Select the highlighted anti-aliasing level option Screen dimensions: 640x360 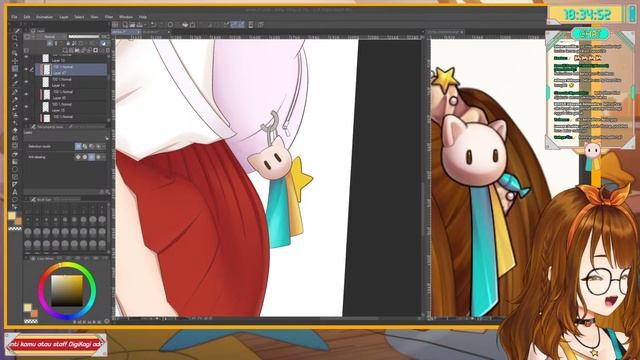coord(91,157)
